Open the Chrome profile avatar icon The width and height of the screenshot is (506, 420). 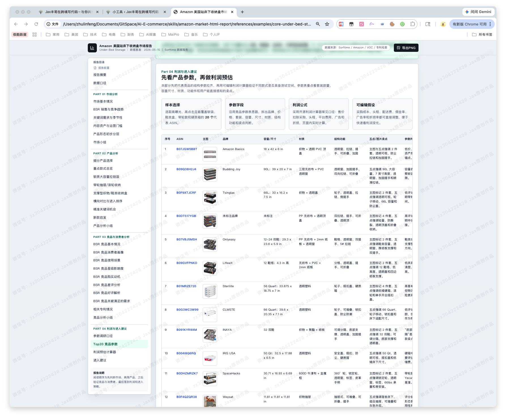pyautogui.click(x=443, y=24)
